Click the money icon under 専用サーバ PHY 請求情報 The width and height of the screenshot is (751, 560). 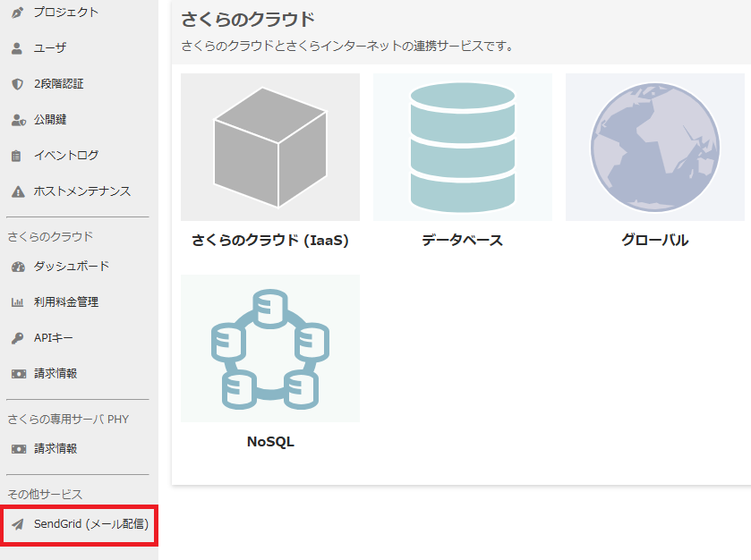pos(19,449)
